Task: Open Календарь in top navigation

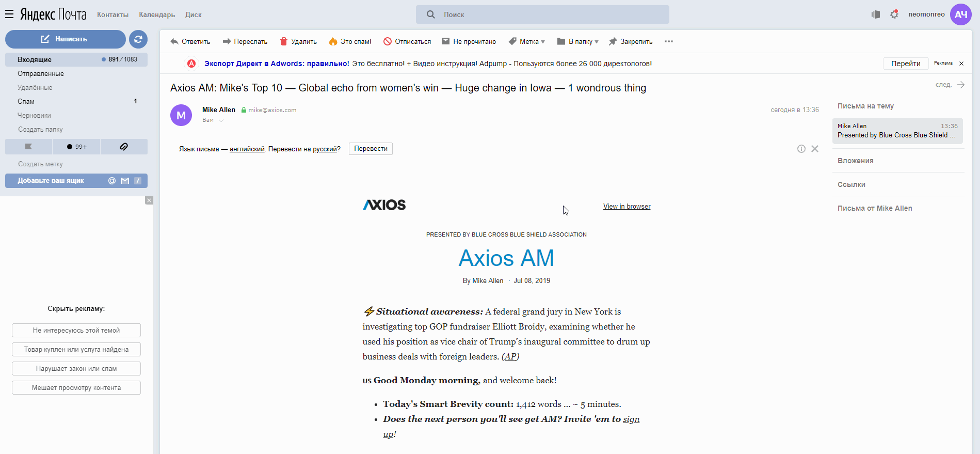Action: [x=157, y=14]
